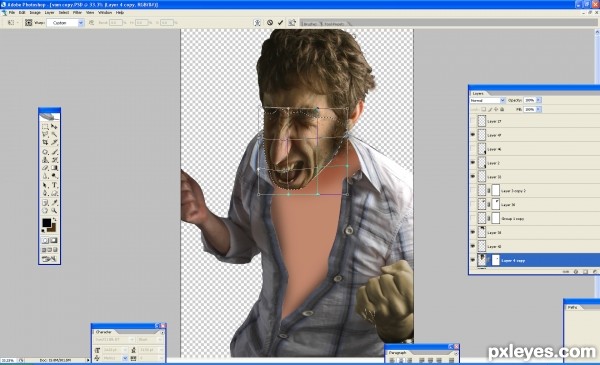Select the Eyedropper tool
600x365 pixels.
(54, 203)
